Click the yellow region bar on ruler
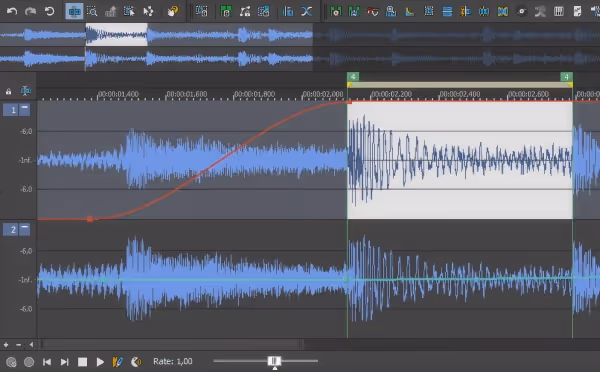Image resolution: width=600 pixels, height=372 pixels. tap(460, 85)
